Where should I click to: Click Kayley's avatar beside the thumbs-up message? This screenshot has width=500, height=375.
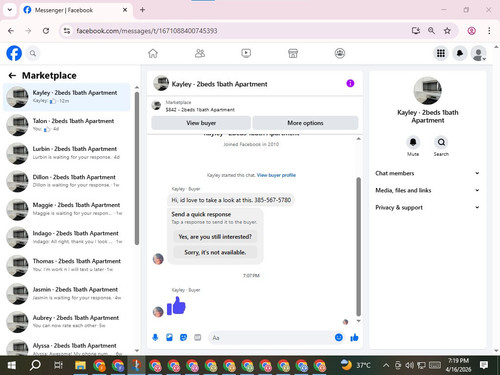[158, 312]
